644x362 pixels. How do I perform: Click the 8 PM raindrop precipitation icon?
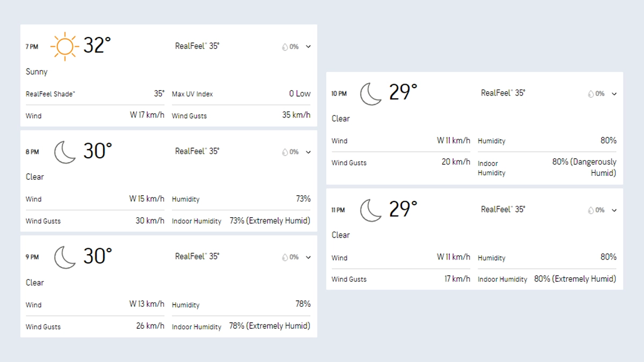285,152
